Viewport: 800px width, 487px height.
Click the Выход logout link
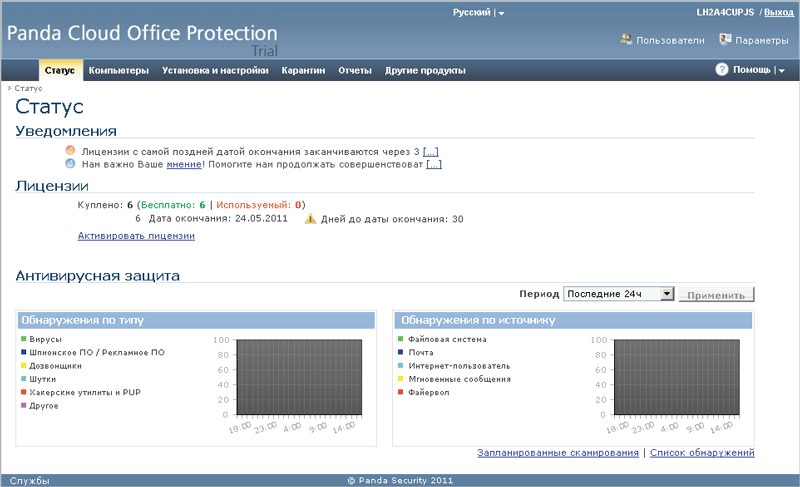click(x=779, y=12)
